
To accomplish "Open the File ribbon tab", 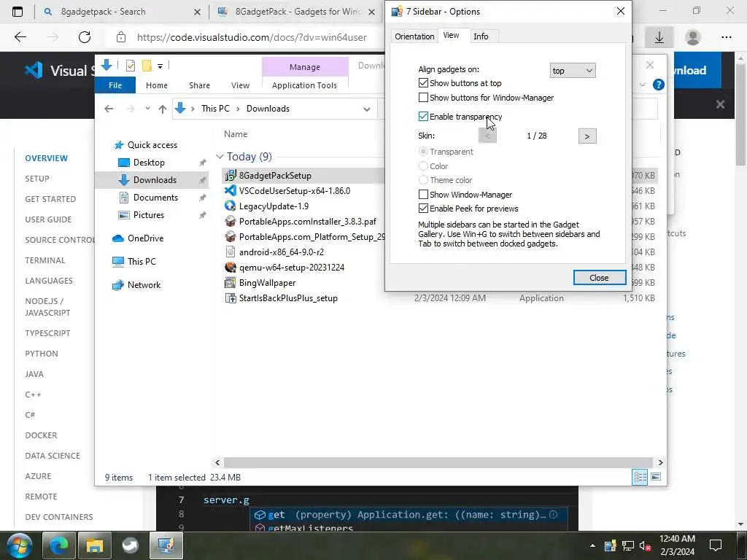I will point(115,85).
